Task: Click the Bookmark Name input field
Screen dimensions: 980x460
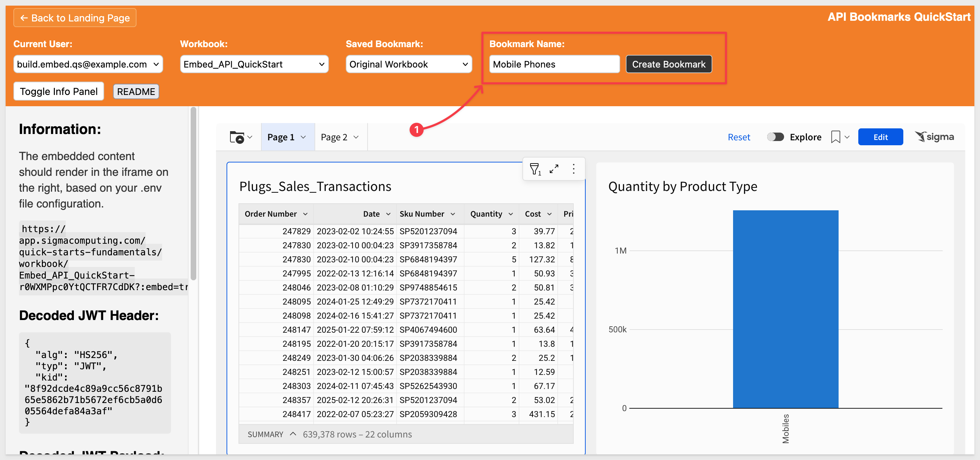Action: (554, 64)
